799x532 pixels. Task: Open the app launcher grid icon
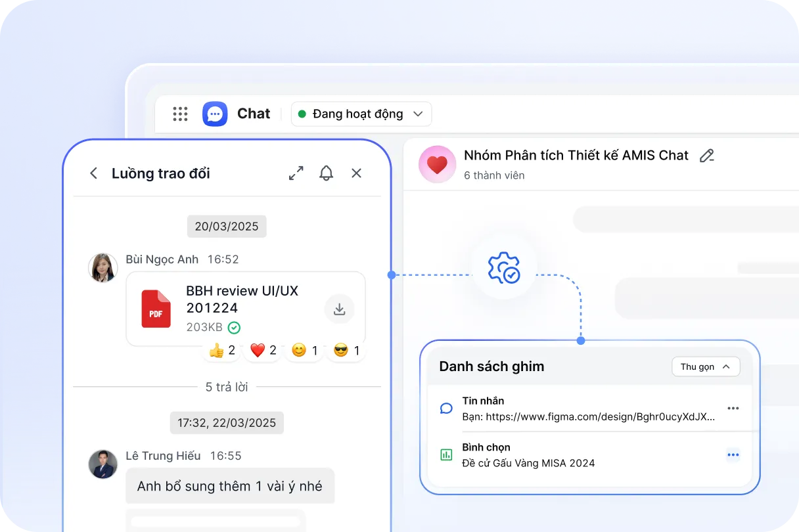(x=180, y=114)
